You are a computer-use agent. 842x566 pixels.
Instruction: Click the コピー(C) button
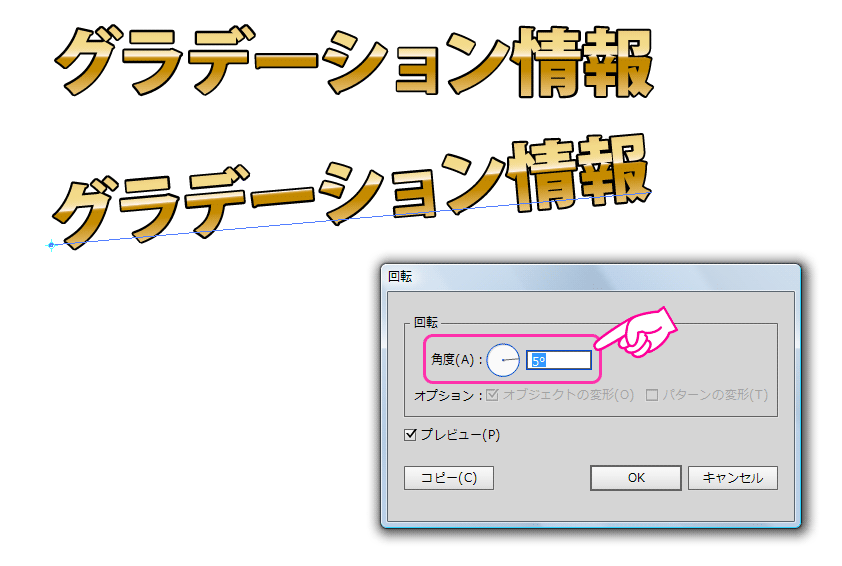pos(449,477)
